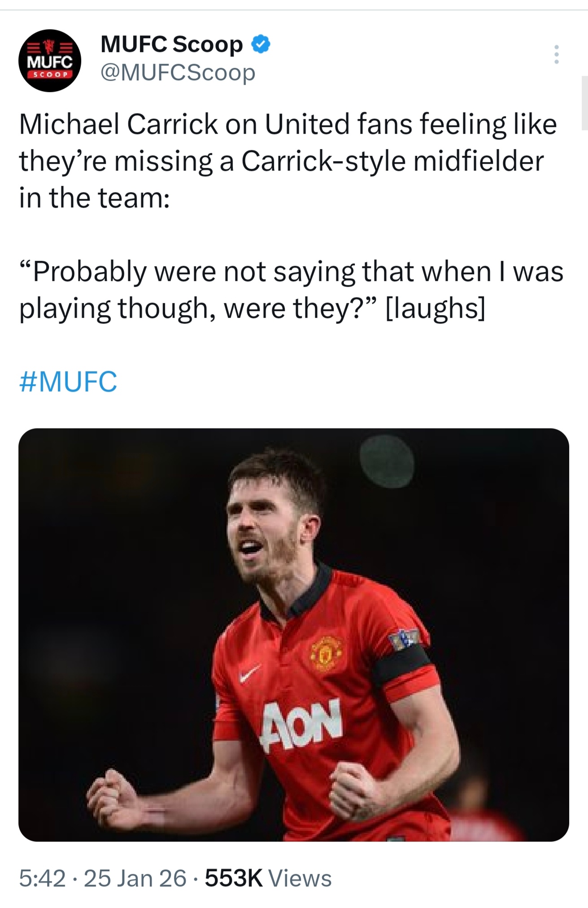Click the 5:42 timestamp
588x908 pixels.
(42, 878)
